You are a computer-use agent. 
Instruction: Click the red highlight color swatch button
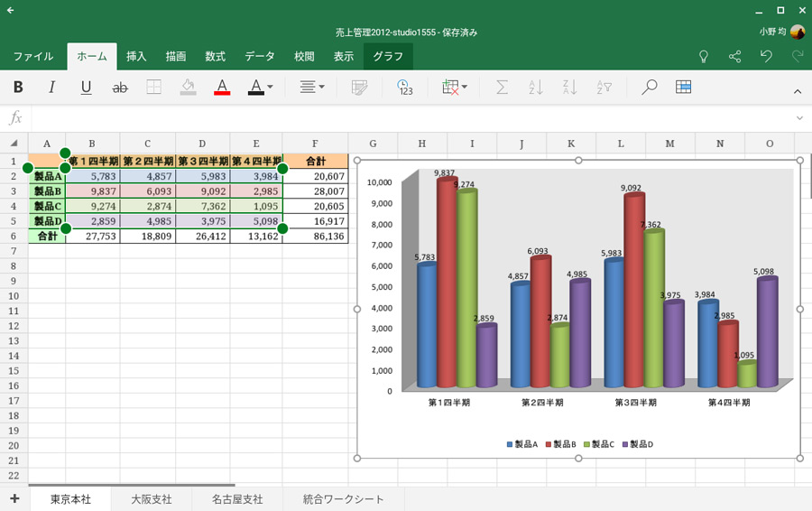point(222,88)
